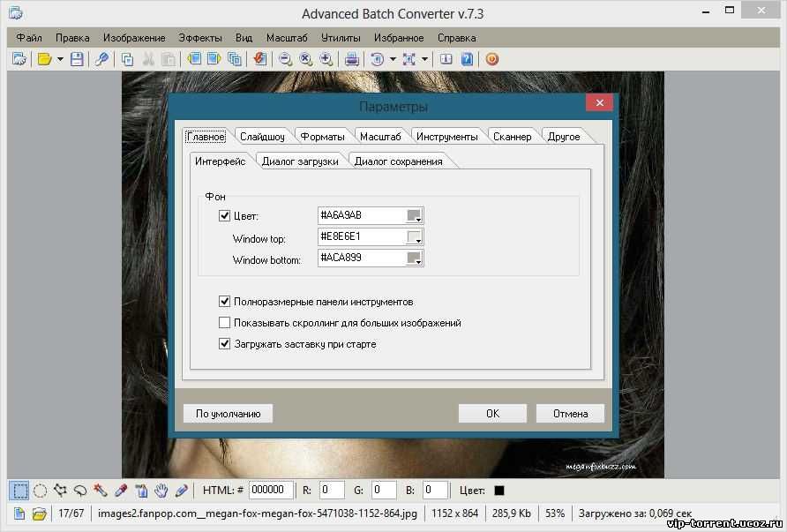Click the Print icon in the toolbar

(351, 59)
